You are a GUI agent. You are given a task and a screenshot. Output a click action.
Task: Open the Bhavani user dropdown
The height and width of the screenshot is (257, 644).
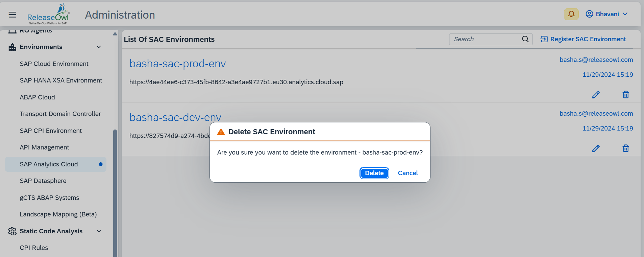click(607, 14)
